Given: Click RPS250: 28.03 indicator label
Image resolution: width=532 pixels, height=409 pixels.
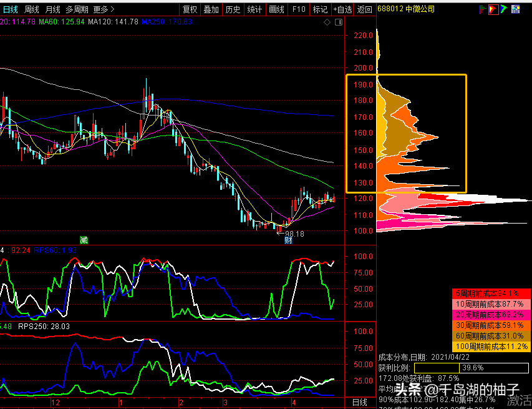Looking at the screenshot, I should point(44,327).
